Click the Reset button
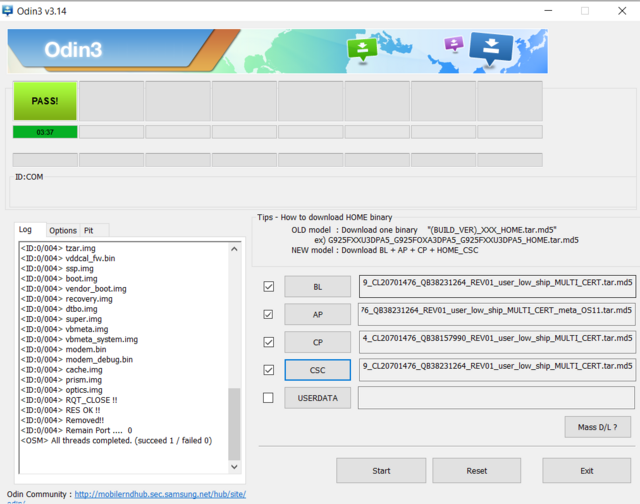 tap(477, 471)
